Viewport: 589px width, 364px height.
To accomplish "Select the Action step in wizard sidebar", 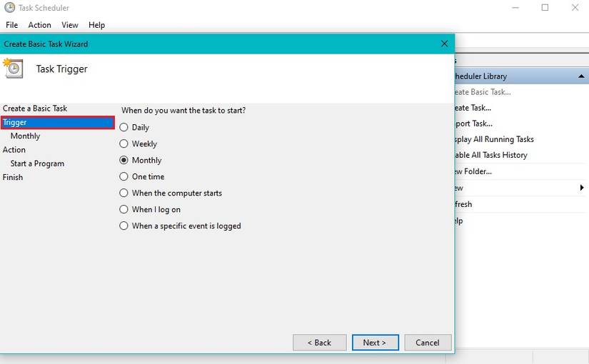I will 14,149.
